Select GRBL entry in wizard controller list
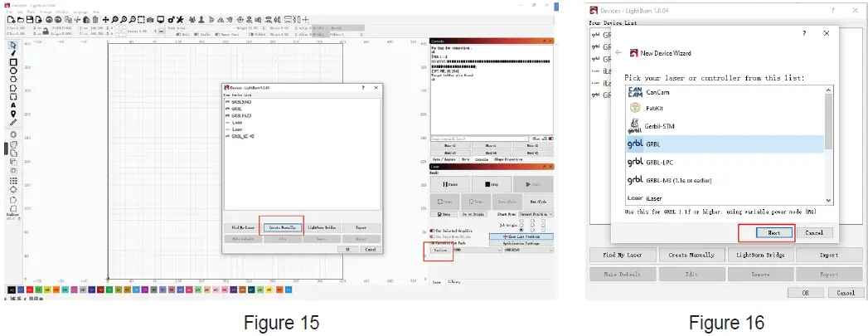The height and width of the screenshot is (336, 868). 725,144
